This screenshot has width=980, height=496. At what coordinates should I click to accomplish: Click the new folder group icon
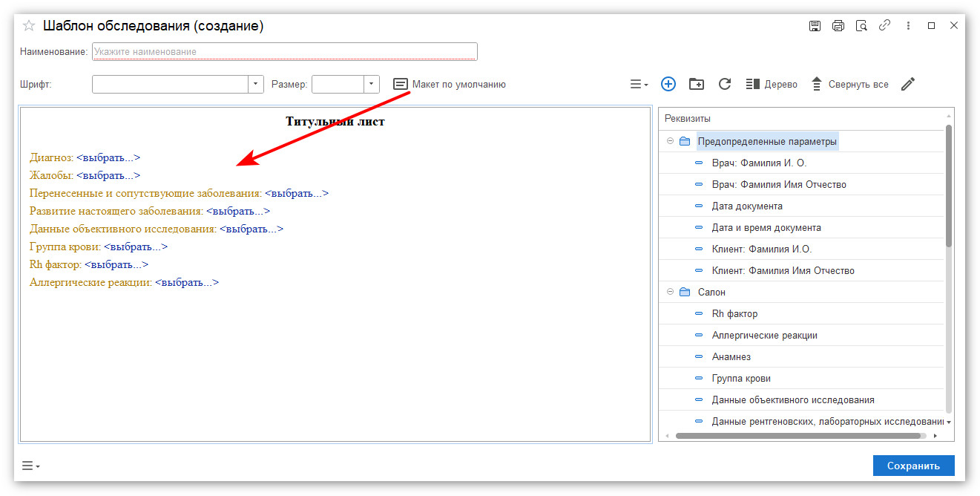[x=696, y=84]
